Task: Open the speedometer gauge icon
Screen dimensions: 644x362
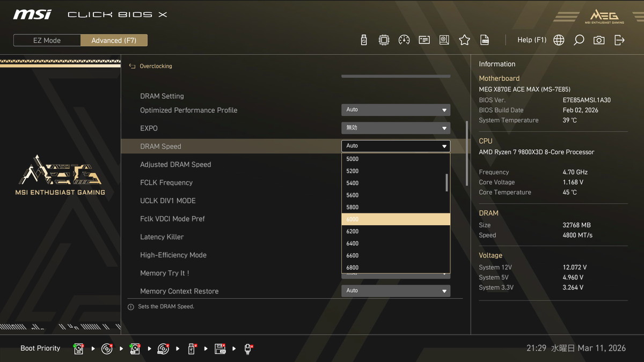Action: pos(404,40)
